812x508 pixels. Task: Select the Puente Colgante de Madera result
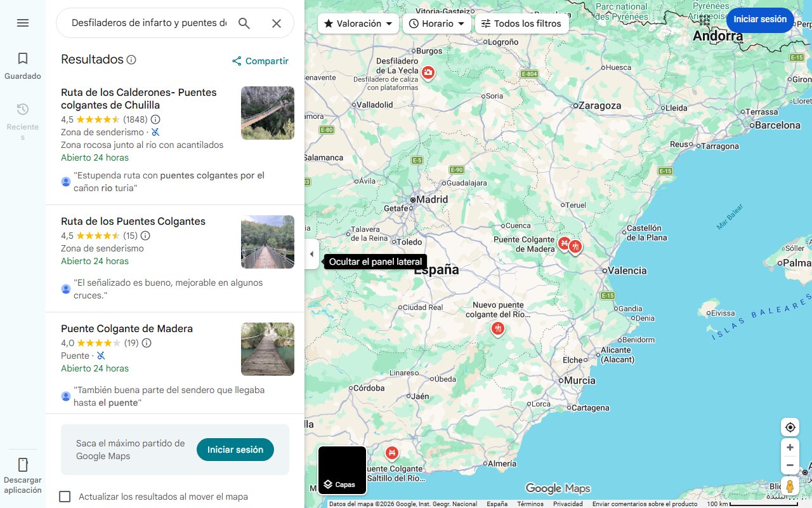coord(126,328)
